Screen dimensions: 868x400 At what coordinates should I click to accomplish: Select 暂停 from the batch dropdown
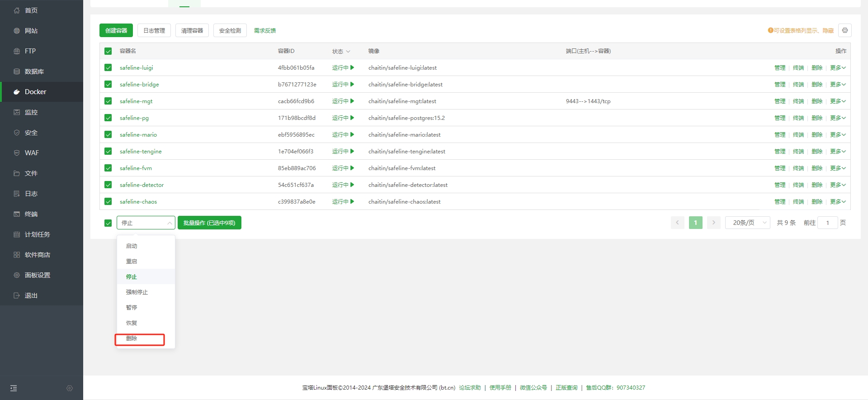point(146,308)
